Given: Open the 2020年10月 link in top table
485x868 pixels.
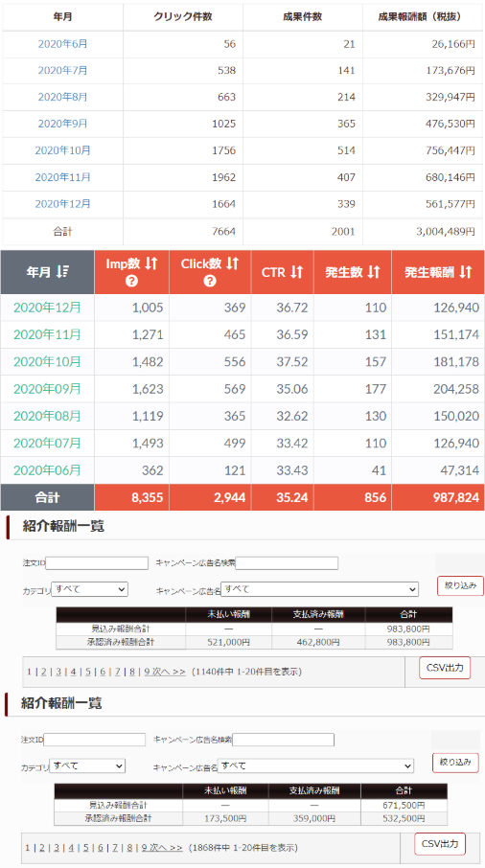Looking at the screenshot, I should click(62, 150).
